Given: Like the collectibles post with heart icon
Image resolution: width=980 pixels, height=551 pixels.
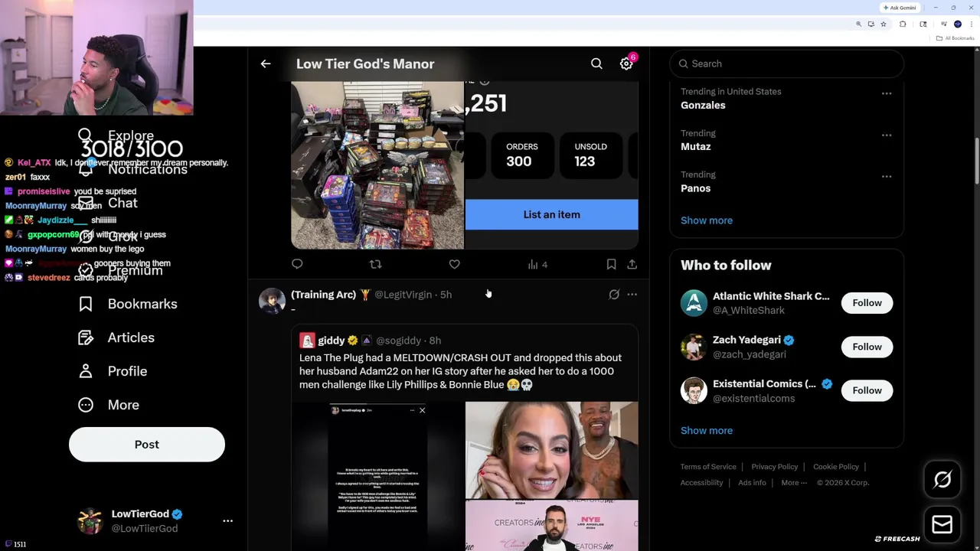Looking at the screenshot, I should [x=454, y=264].
